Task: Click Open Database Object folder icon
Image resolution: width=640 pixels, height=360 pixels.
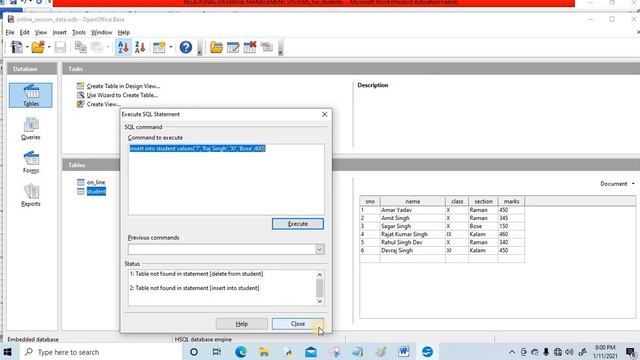Action: (x=216, y=47)
